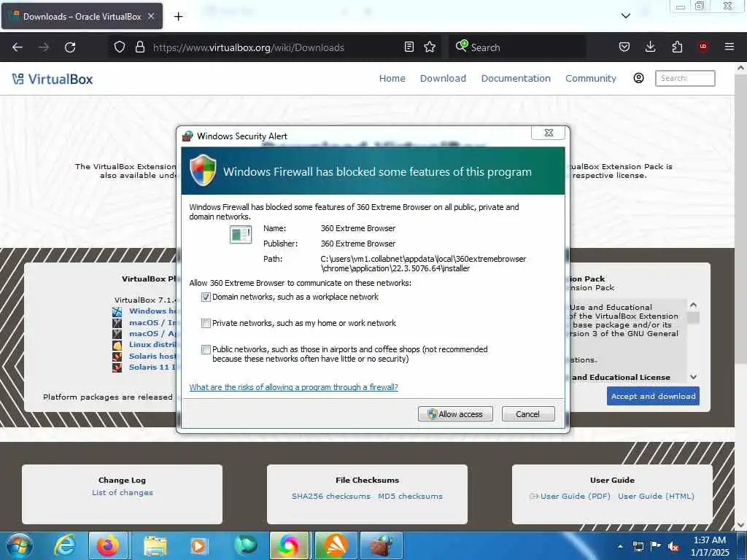List all tabs dropdown arrow
The width and height of the screenshot is (747, 560).
point(626,16)
